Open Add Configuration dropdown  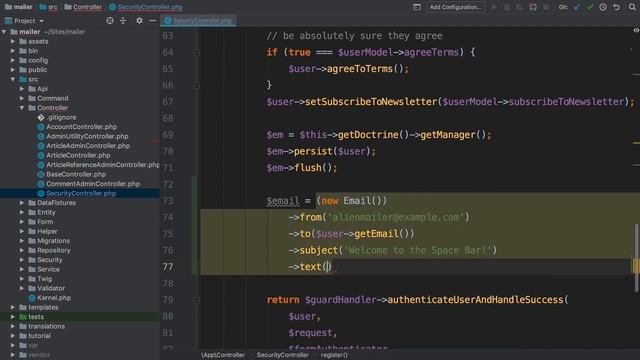[x=455, y=7]
